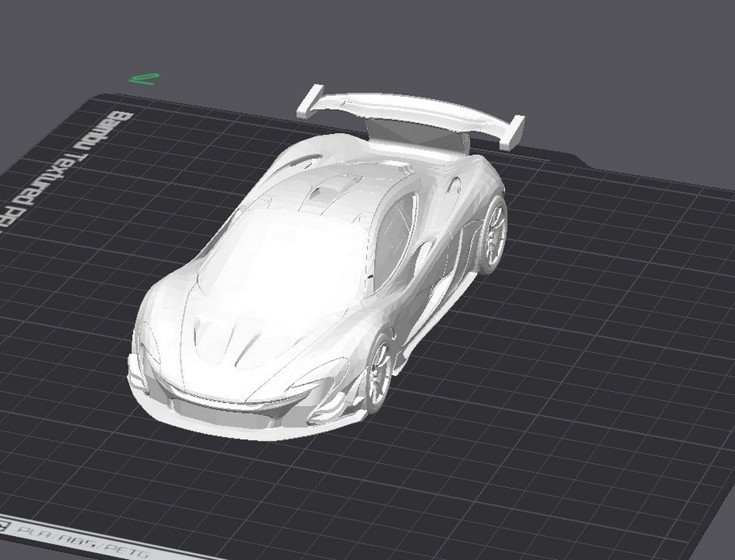The height and width of the screenshot is (560, 735).
Task: Click the green plate origin marker above the bed
Action: pyautogui.click(x=143, y=77)
